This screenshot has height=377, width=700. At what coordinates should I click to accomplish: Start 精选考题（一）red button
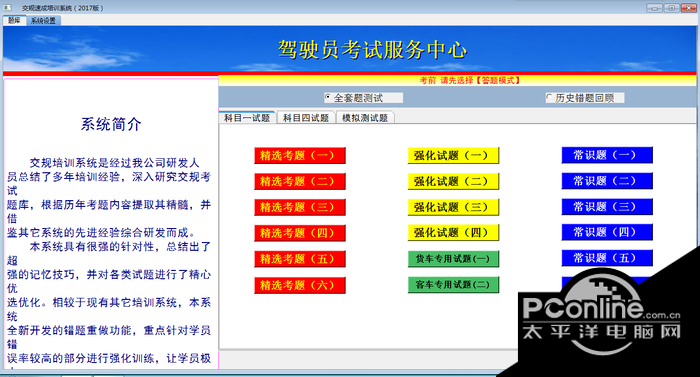(300, 155)
